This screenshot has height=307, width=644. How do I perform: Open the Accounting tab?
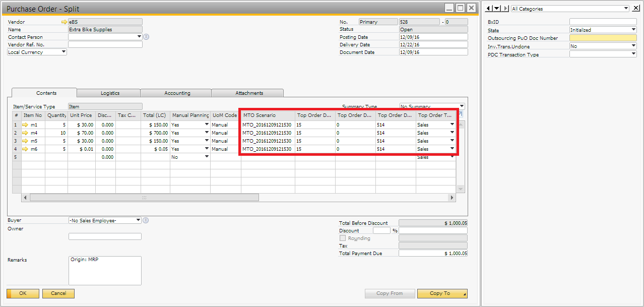(x=177, y=93)
